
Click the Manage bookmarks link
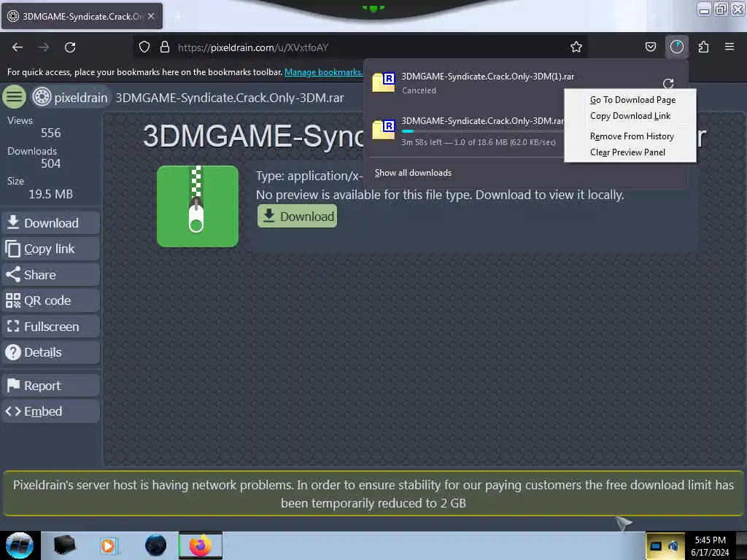pos(323,72)
